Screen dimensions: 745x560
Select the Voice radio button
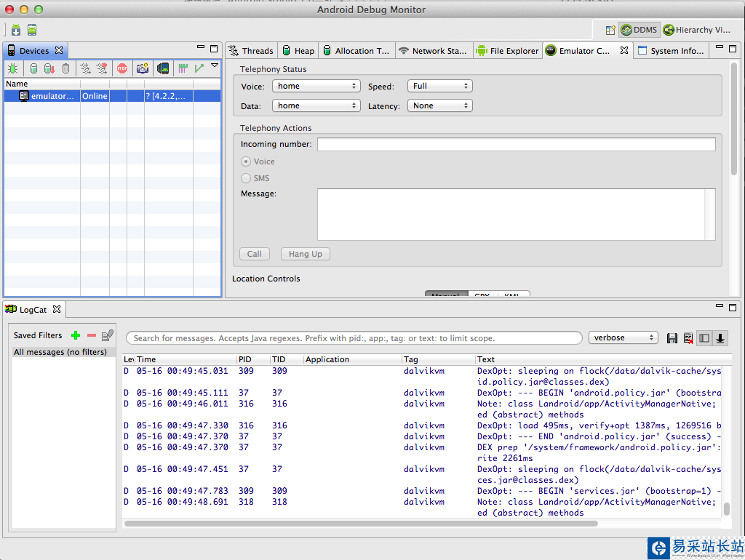[246, 161]
